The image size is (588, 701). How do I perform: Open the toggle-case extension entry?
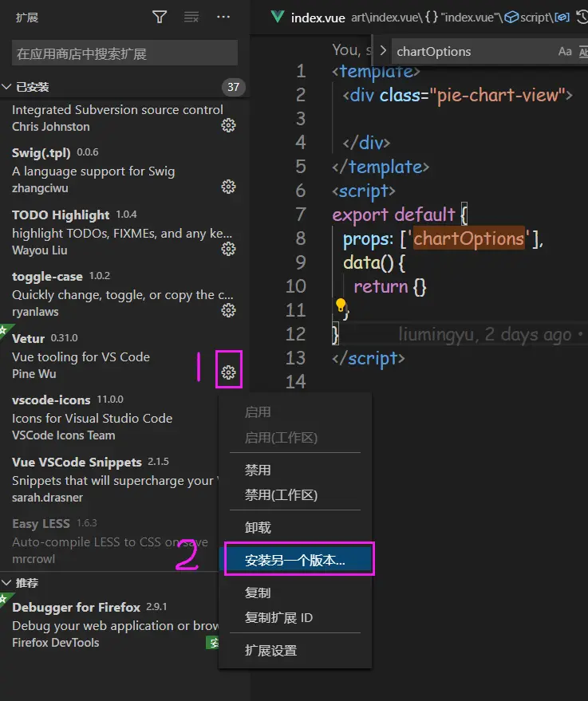pyautogui.click(x=124, y=293)
